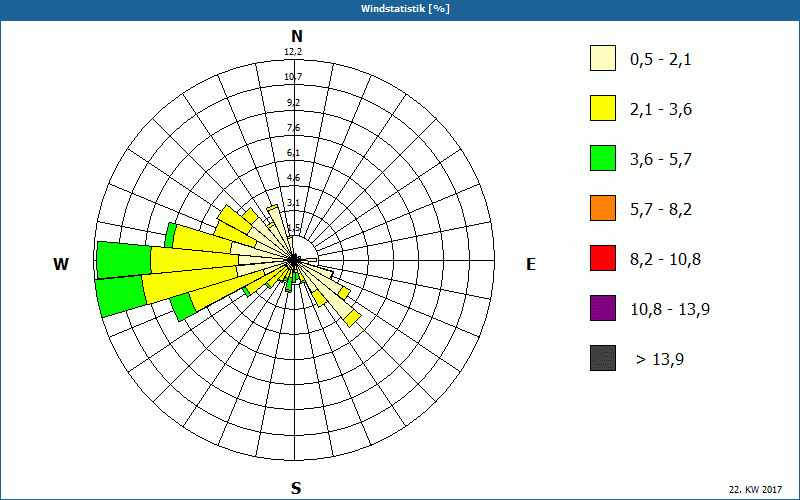
Task: Click the legend label '5,7 - 8,2'
Action: tap(661, 210)
